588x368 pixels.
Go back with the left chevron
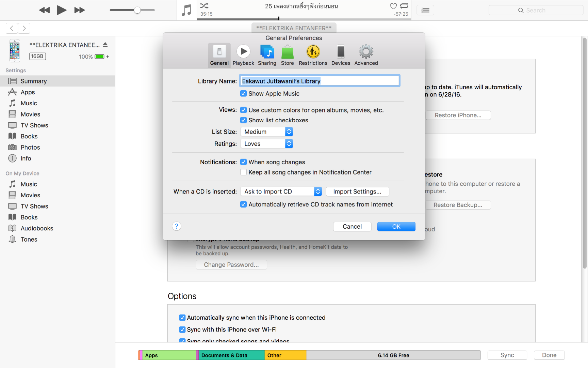pos(12,28)
